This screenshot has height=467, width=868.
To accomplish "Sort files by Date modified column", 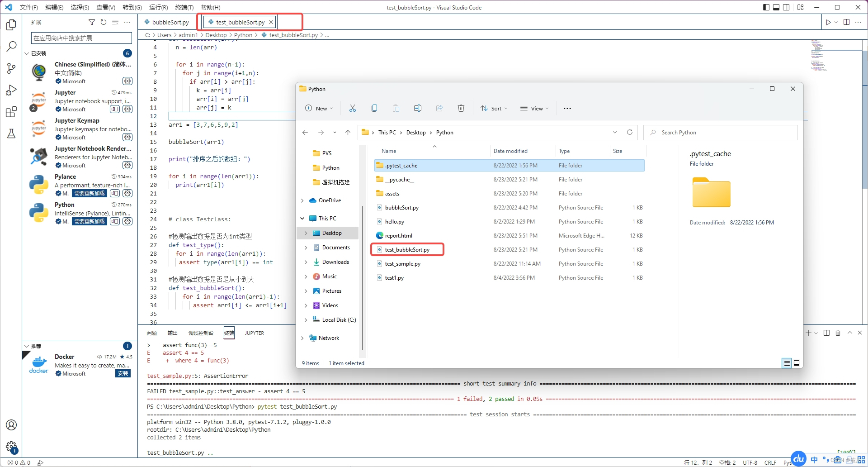I will click(510, 151).
